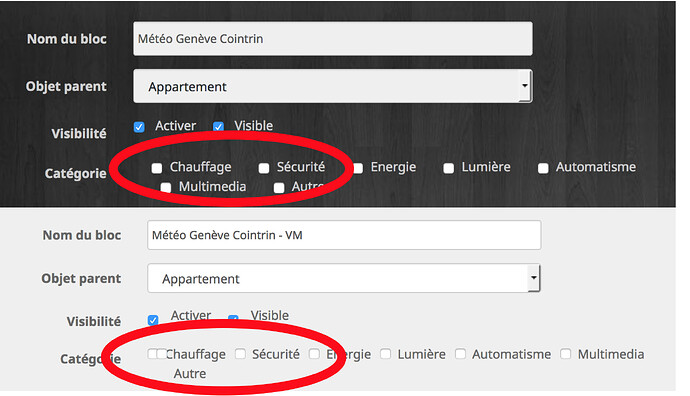Enable the Sécurité category in dark panel
The image size is (690, 396).
click(x=264, y=168)
